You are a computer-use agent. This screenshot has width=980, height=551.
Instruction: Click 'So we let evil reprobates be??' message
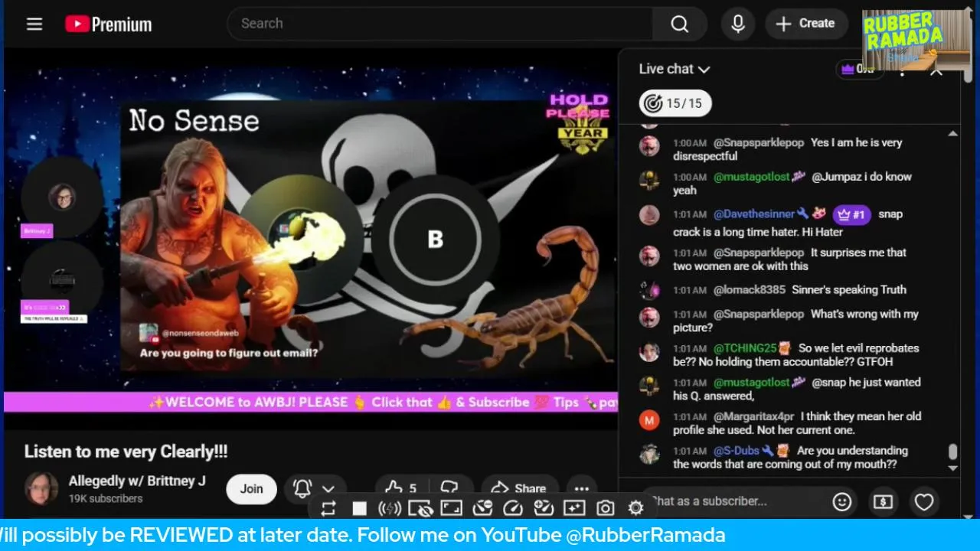pos(796,355)
